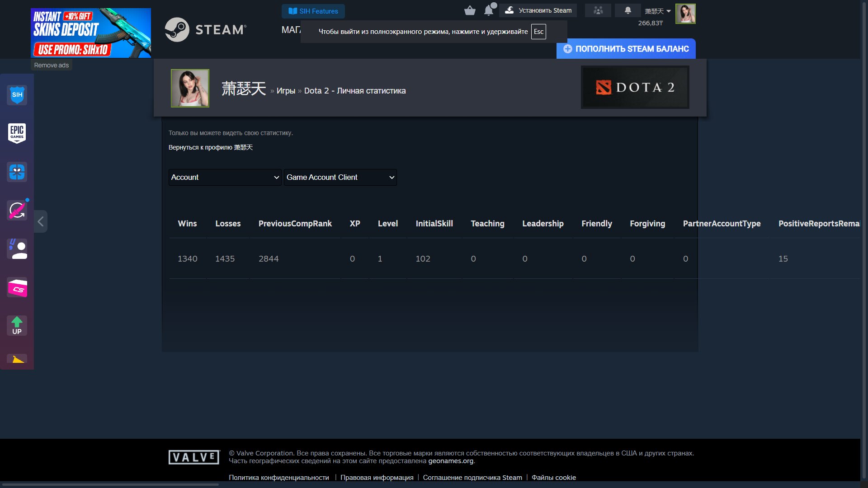Open Политика конфиденциальности link
The image size is (868, 488).
(x=279, y=478)
